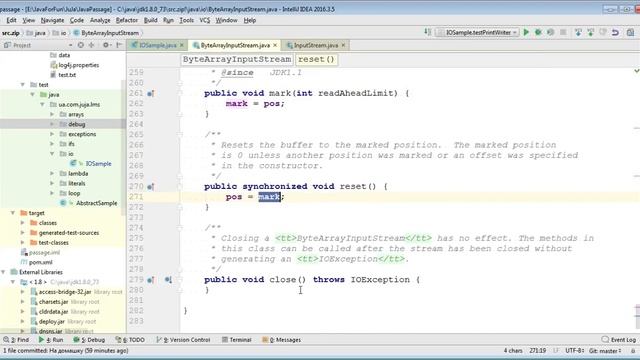Select the debug package
This screenshot has width=640, height=360.
(77, 124)
